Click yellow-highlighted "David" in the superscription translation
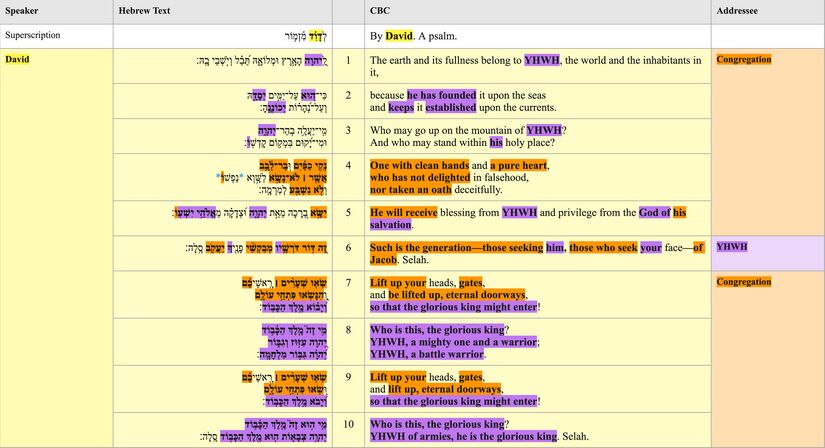The height and width of the screenshot is (448, 825). (399, 35)
